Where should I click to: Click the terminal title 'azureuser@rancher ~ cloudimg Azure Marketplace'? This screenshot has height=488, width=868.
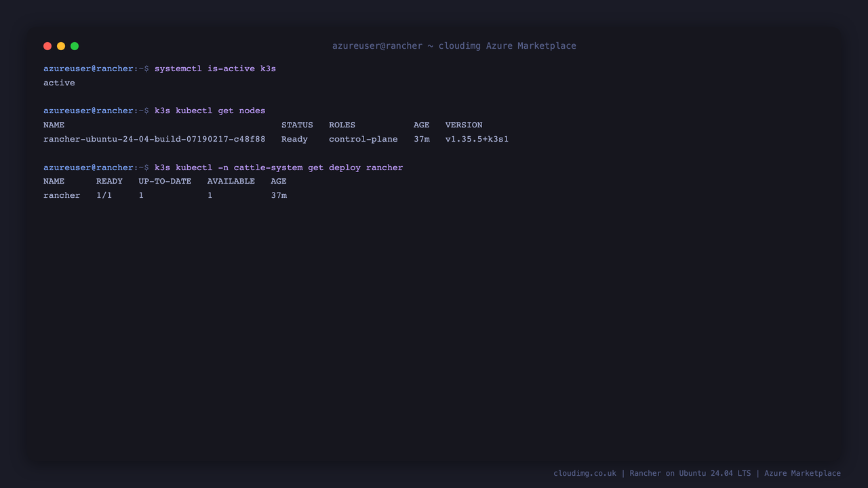click(454, 46)
